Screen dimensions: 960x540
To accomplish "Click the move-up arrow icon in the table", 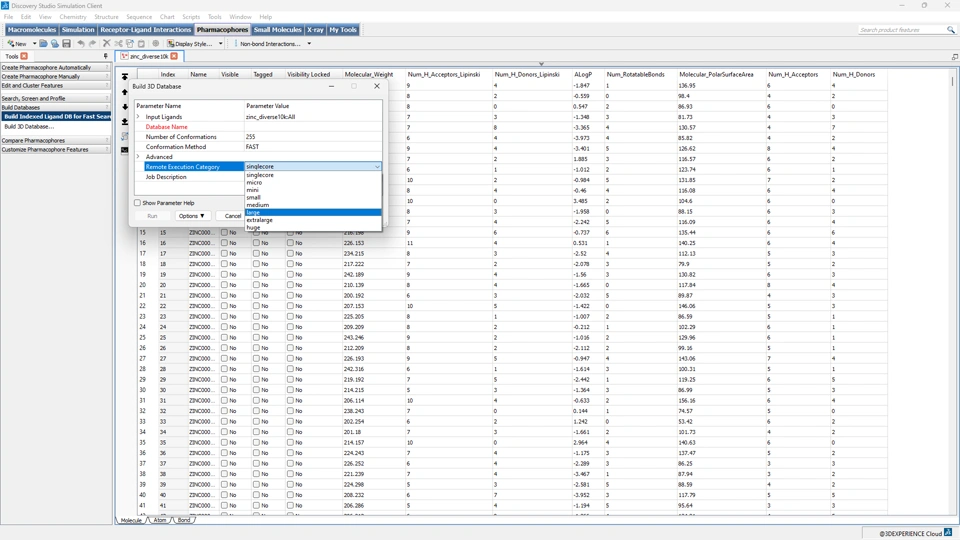I will pos(125,92).
